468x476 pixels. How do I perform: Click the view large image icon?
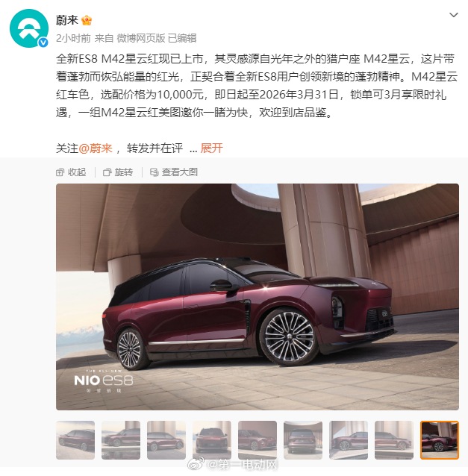[x=155, y=172]
